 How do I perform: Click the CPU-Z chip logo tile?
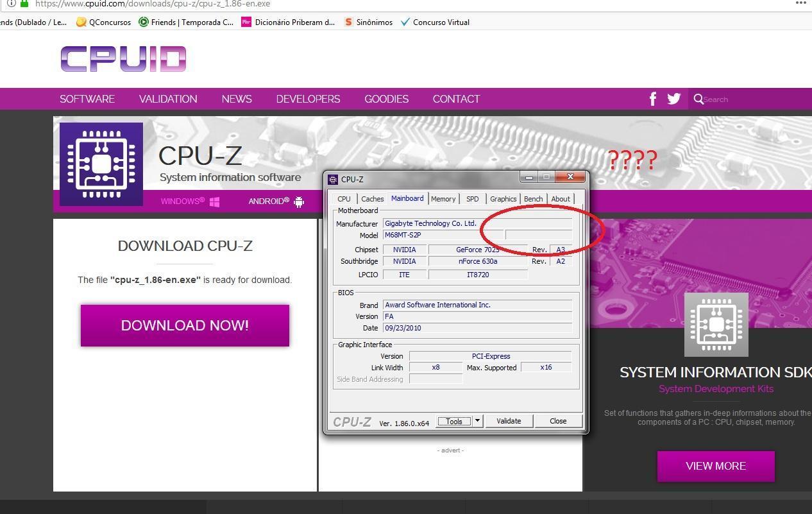point(101,164)
